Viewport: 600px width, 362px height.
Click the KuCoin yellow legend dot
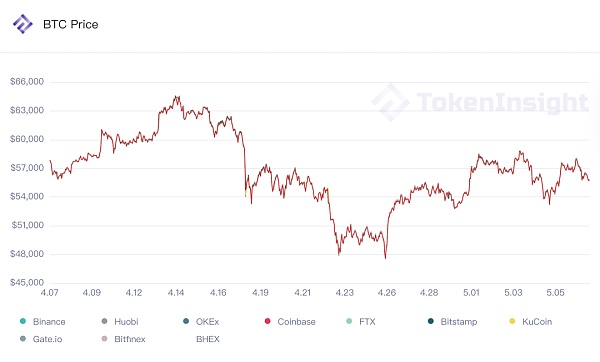tap(512, 321)
